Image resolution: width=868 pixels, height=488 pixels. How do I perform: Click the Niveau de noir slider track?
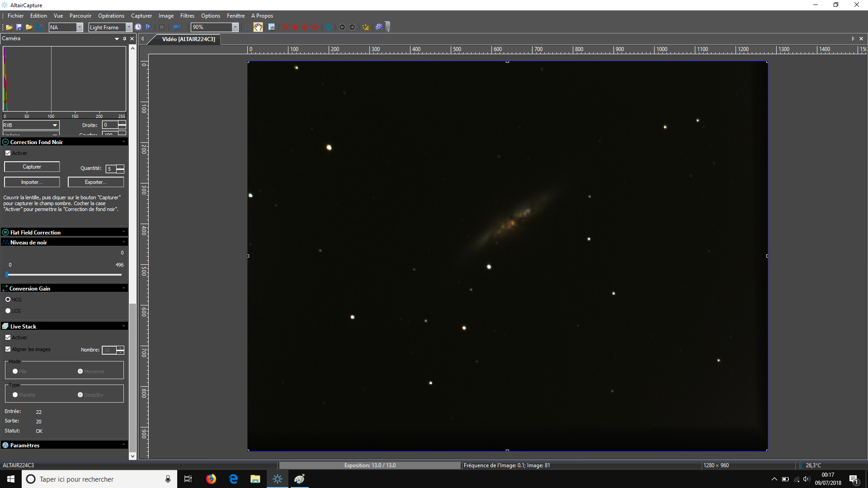pos(64,274)
